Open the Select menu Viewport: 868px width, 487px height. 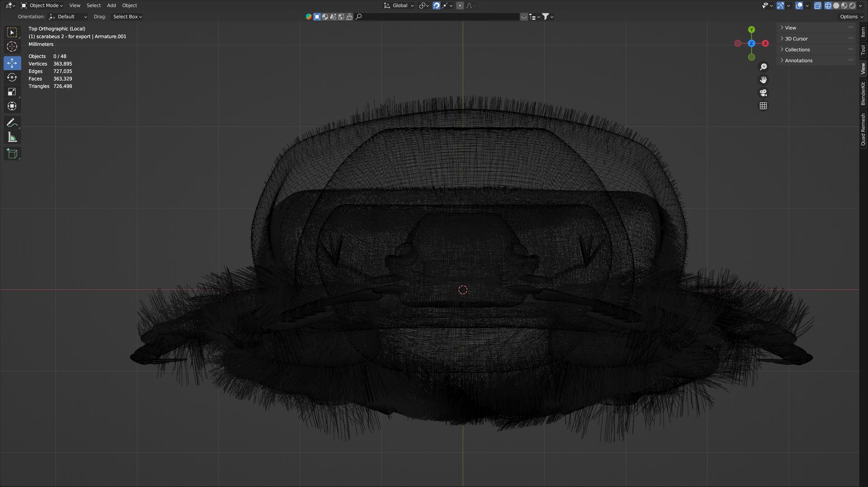pyautogui.click(x=94, y=5)
